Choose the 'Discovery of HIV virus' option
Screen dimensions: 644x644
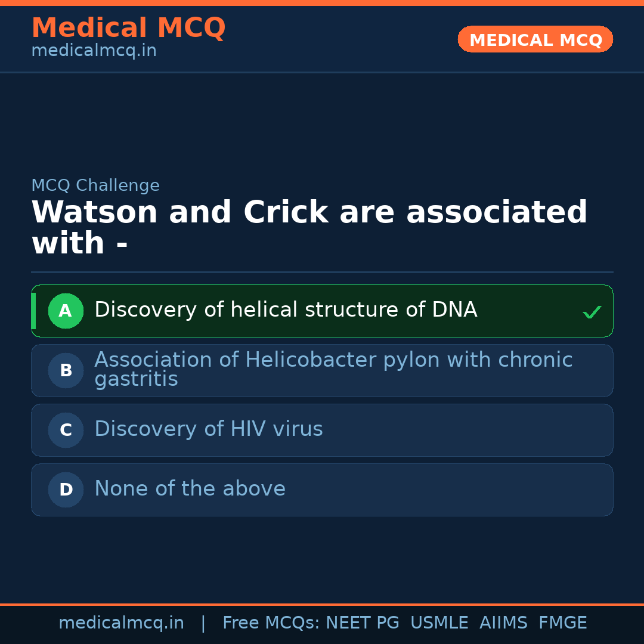(208, 429)
